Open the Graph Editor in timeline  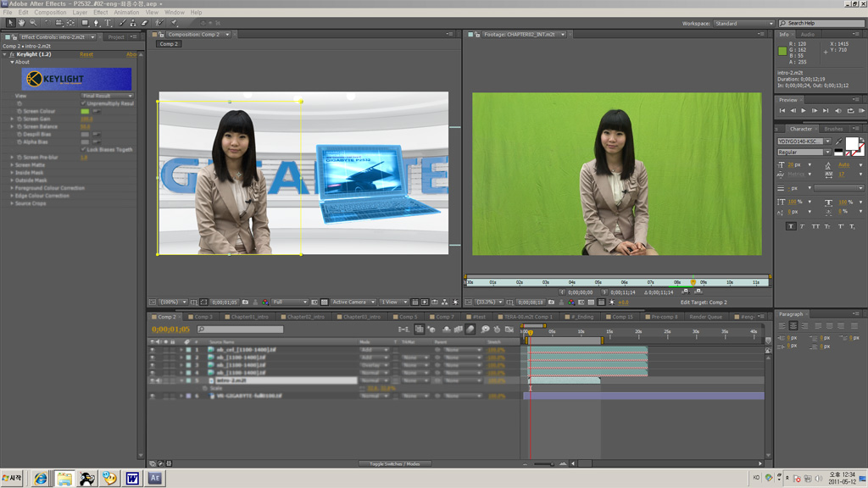click(x=509, y=330)
